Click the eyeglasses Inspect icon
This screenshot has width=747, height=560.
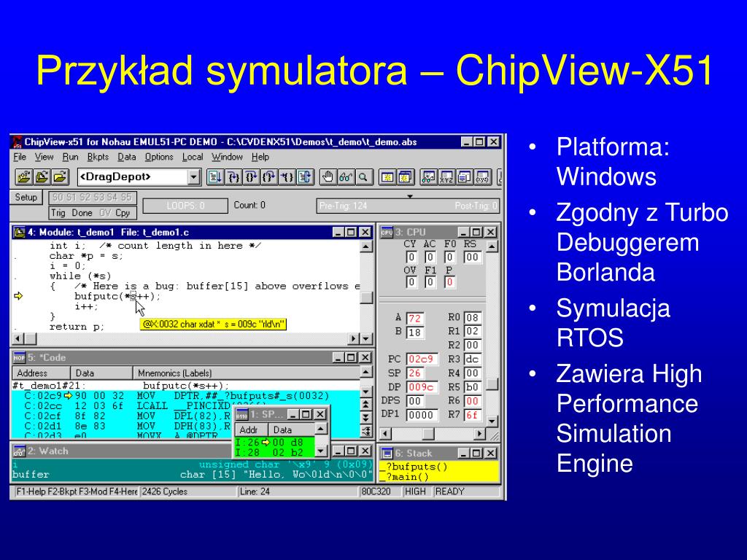(345, 178)
